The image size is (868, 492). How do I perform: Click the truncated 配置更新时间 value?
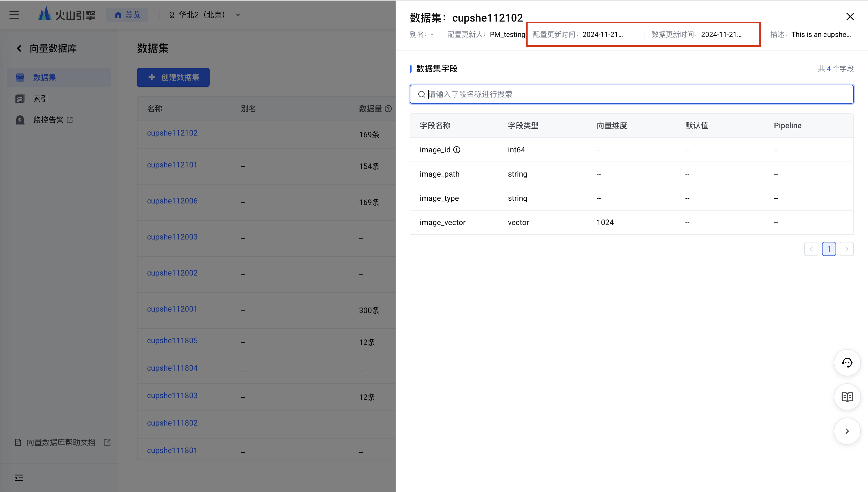pos(603,34)
